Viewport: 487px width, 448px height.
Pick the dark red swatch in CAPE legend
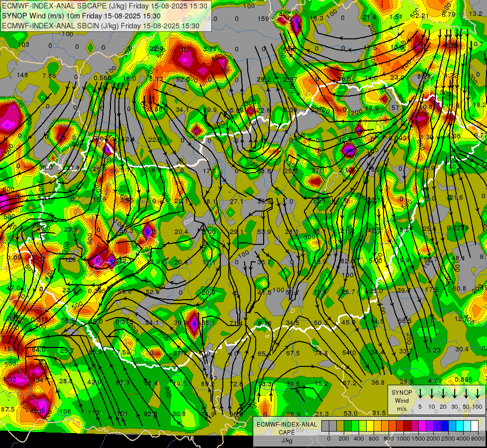[x=407, y=426]
